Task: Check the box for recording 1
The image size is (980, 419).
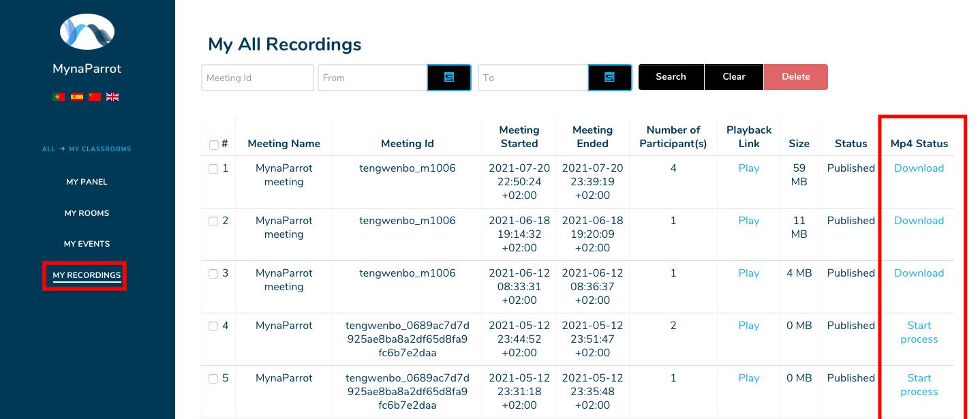Action: (x=213, y=169)
